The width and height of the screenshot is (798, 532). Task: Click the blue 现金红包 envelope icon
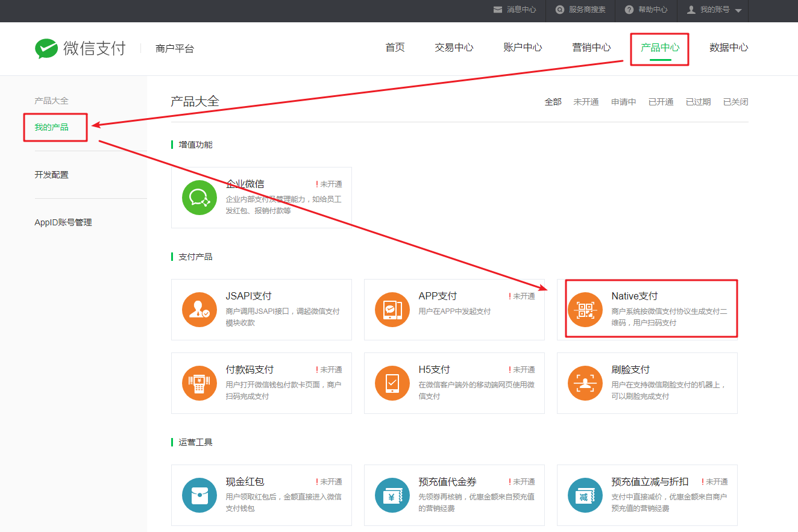(199, 495)
